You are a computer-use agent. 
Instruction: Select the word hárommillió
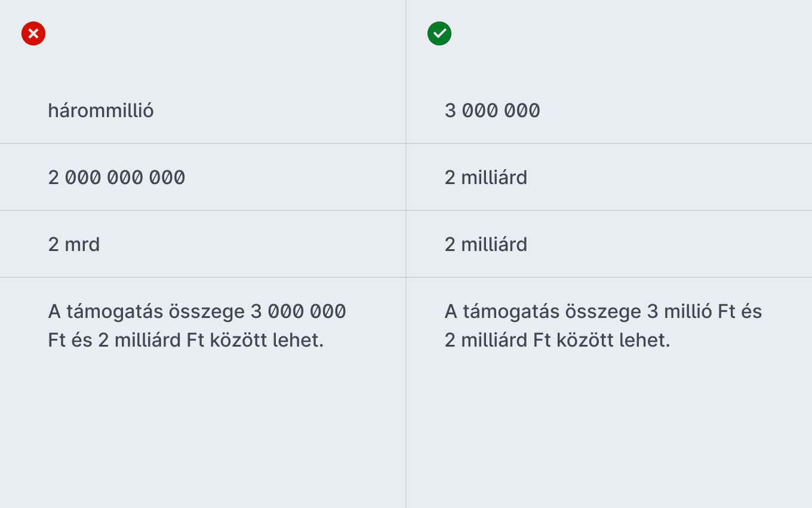[x=101, y=111]
